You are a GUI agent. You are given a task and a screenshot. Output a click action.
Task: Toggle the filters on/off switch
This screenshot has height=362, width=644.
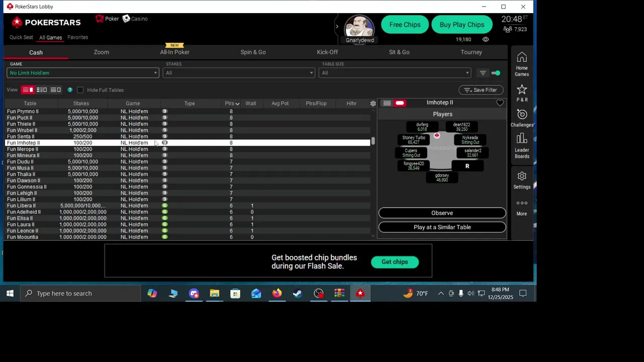click(496, 73)
